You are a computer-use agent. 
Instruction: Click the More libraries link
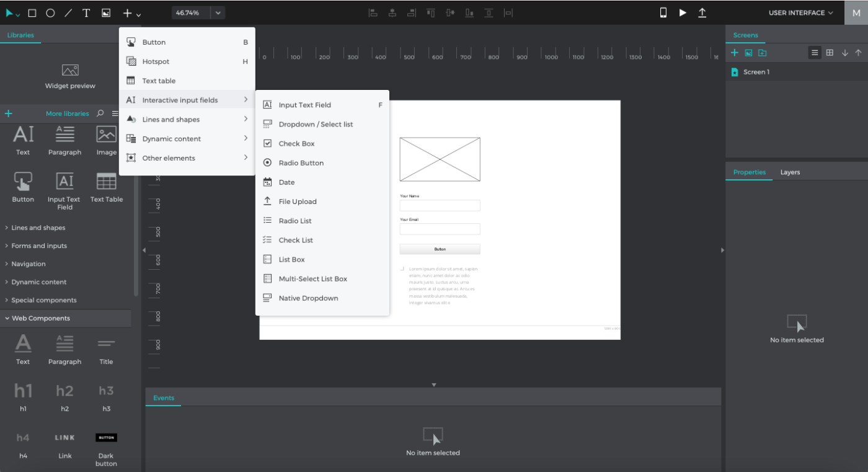(x=68, y=114)
